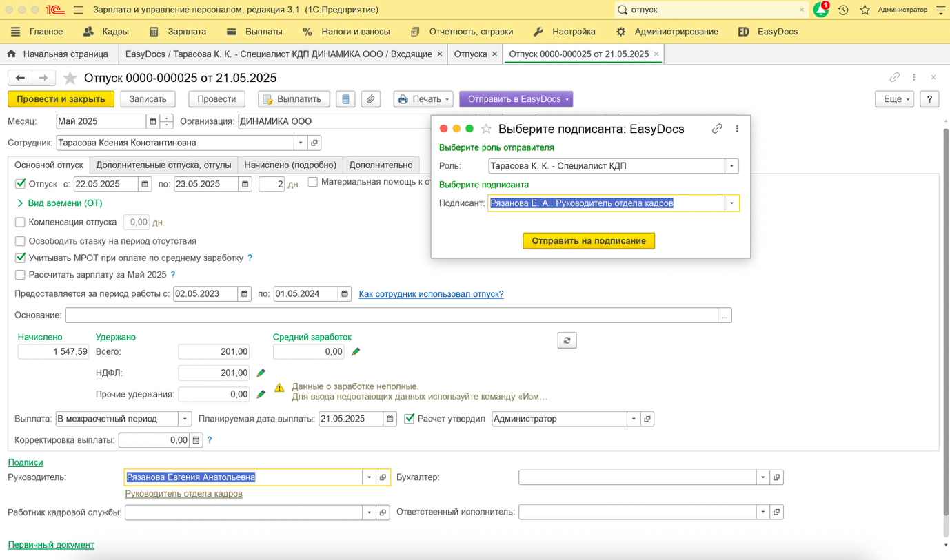Click Отправить на подписание button

(x=589, y=241)
